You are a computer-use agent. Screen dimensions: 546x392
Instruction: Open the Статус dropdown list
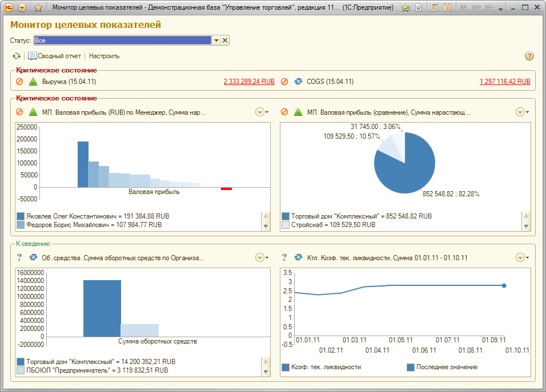(216, 41)
